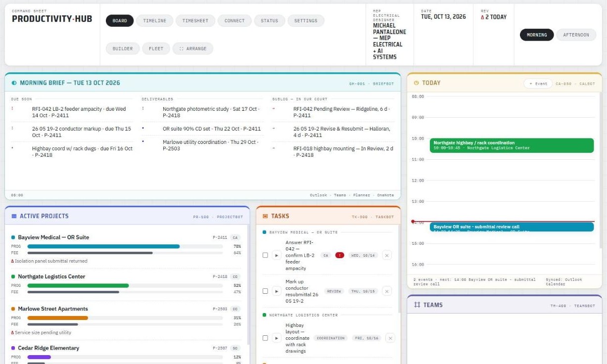Screen dimensions: 607x364
Task: Click the Tasks panel header icon
Action: coord(265,216)
